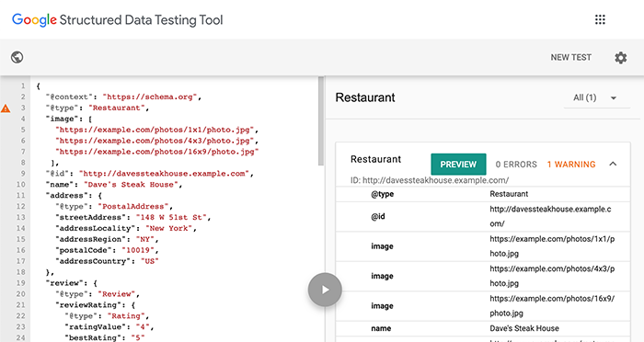Screen dimensions: 644x342
Task: Click the "name": "Dave's Steak House" code line
Action: click(x=114, y=185)
